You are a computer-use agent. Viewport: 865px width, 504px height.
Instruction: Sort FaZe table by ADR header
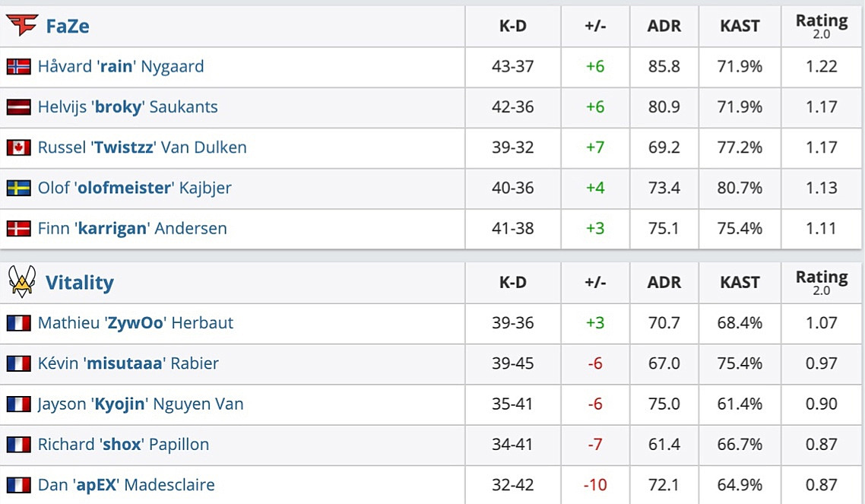click(664, 27)
